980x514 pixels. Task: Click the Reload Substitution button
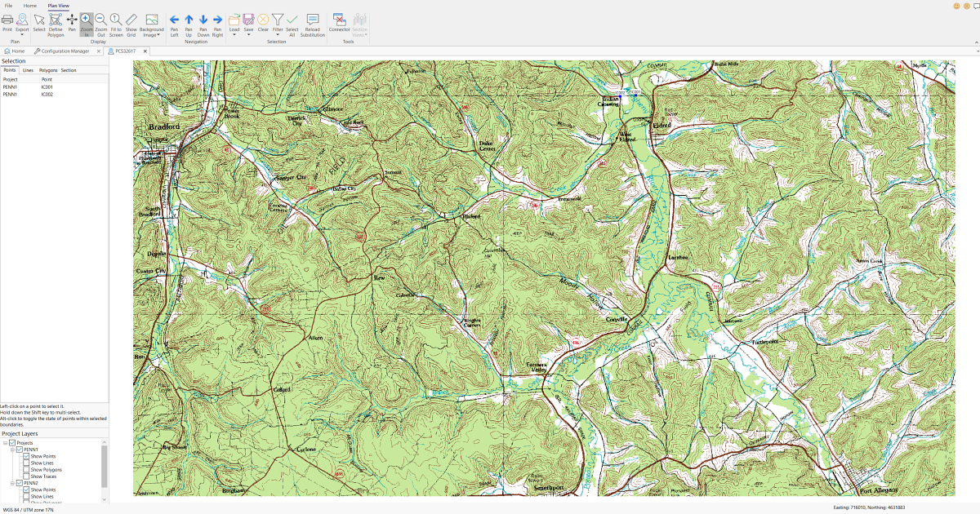312,23
